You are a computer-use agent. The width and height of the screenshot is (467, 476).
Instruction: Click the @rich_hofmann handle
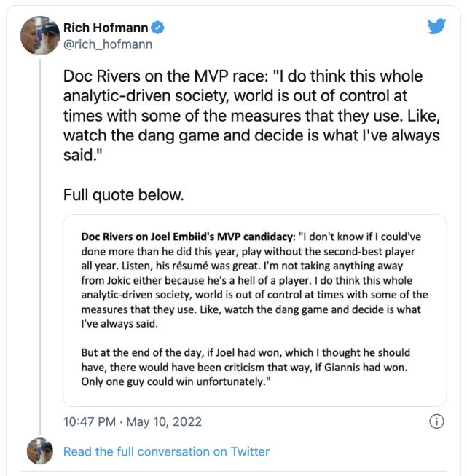108,44
